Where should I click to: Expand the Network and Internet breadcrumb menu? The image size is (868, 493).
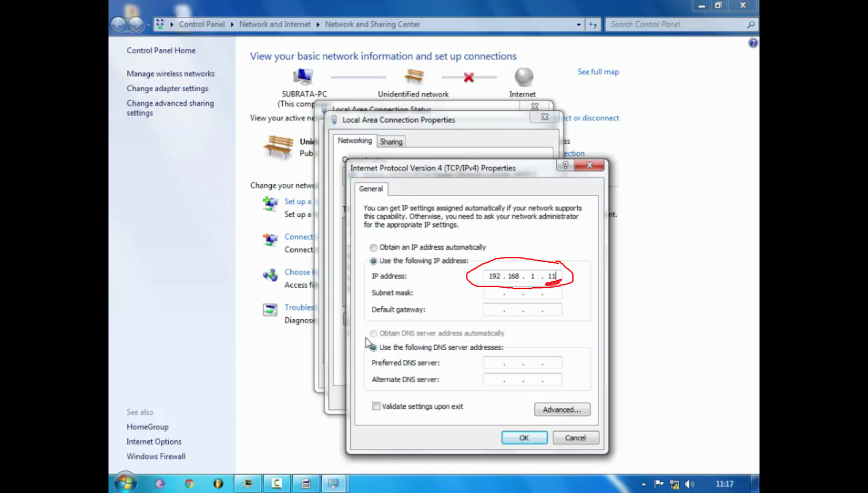317,24
